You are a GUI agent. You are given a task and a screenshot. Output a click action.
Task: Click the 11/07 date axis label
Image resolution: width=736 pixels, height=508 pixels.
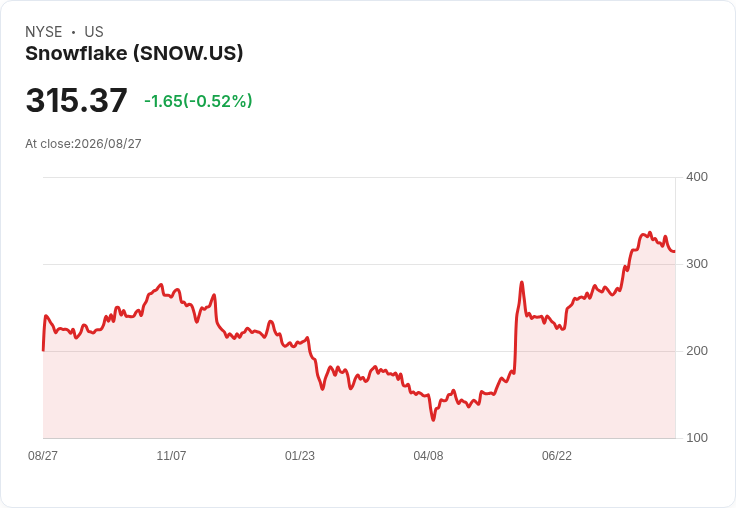coord(171,455)
